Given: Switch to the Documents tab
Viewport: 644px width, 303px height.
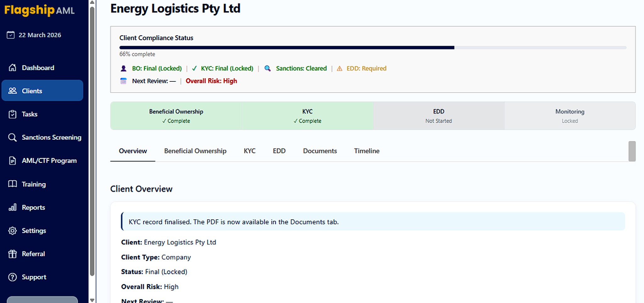Looking at the screenshot, I should pos(319,151).
